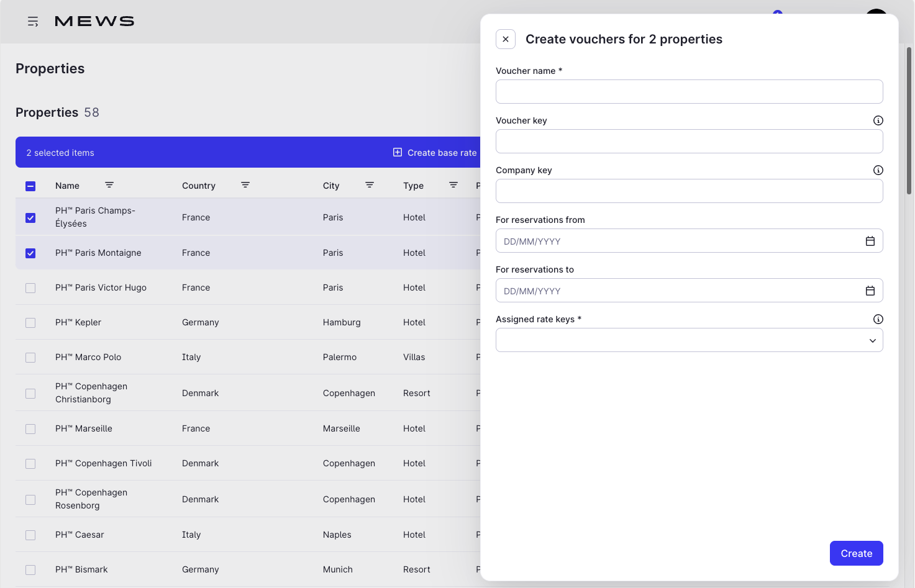Click Germany cell in PH Kepler row
Viewport: 915px width, 588px height.
coord(201,322)
